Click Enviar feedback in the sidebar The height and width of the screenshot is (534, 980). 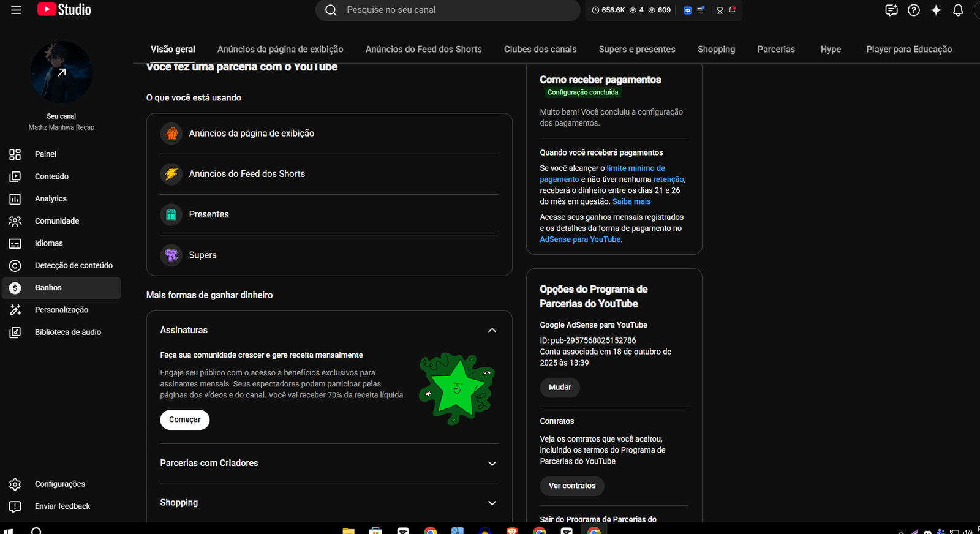pos(61,506)
